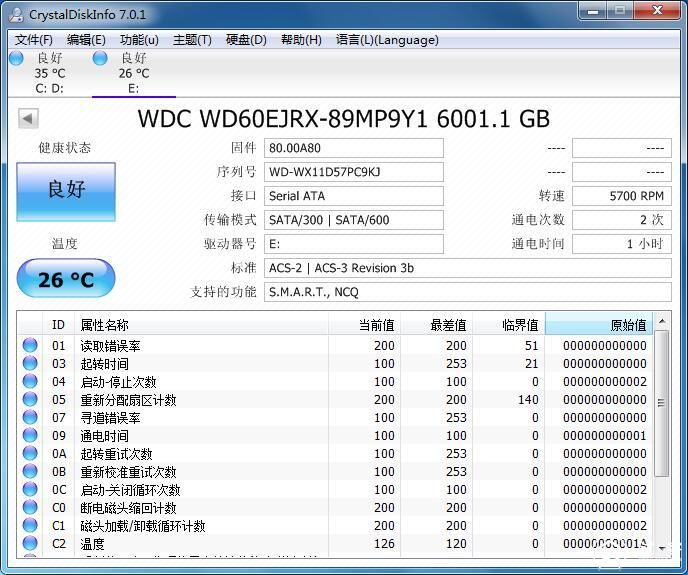Click the raw value 00000000001A of 温度
688x575 pixels.
coord(605,544)
